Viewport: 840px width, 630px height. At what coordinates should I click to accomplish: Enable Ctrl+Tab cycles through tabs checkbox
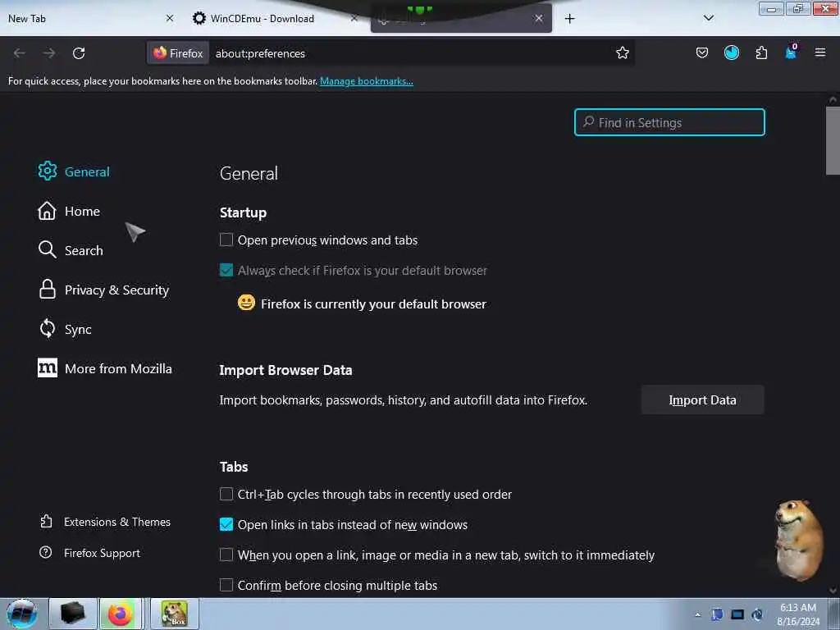click(x=226, y=494)
